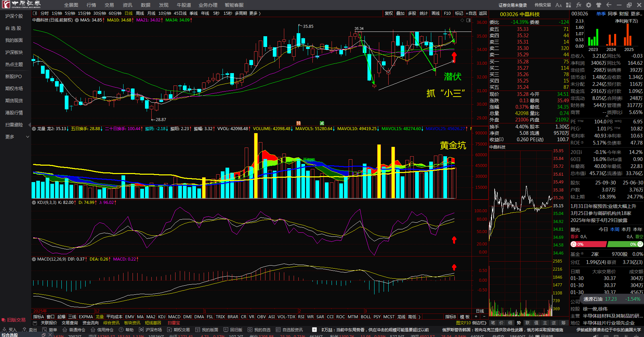Open 信用持仓 credit holdings shortcut
Image resolution: width=644 pixels, height=337 pixels.
tap(102, 330)
